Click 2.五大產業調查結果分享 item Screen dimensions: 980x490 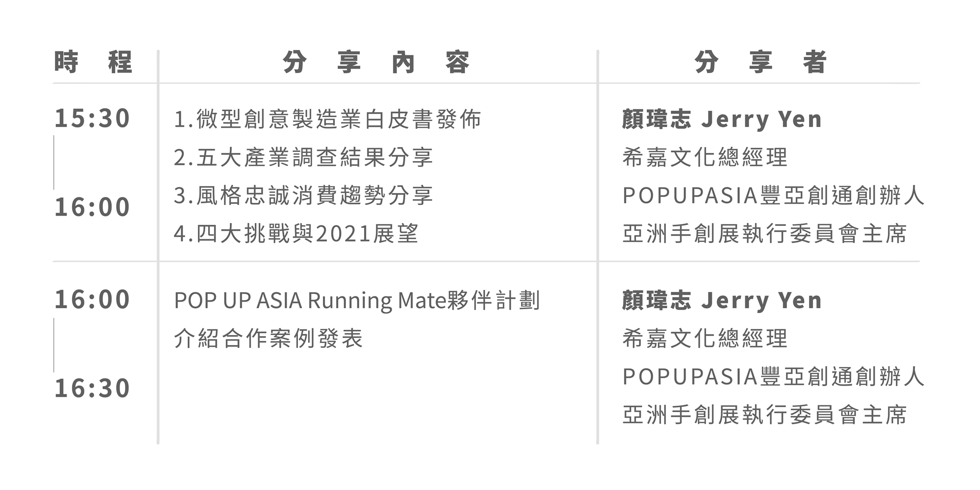point(303,158)
